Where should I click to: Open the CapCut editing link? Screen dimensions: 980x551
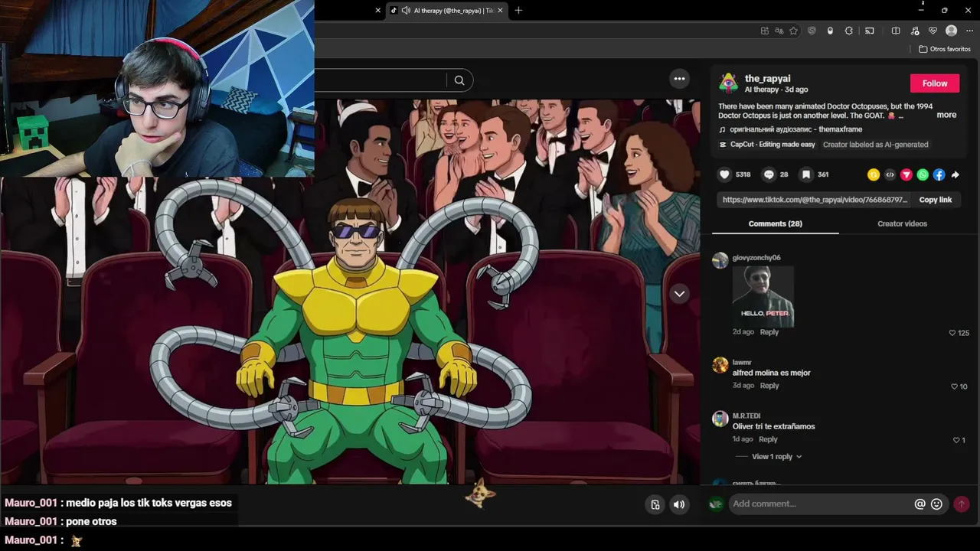[x=773, y=145]
